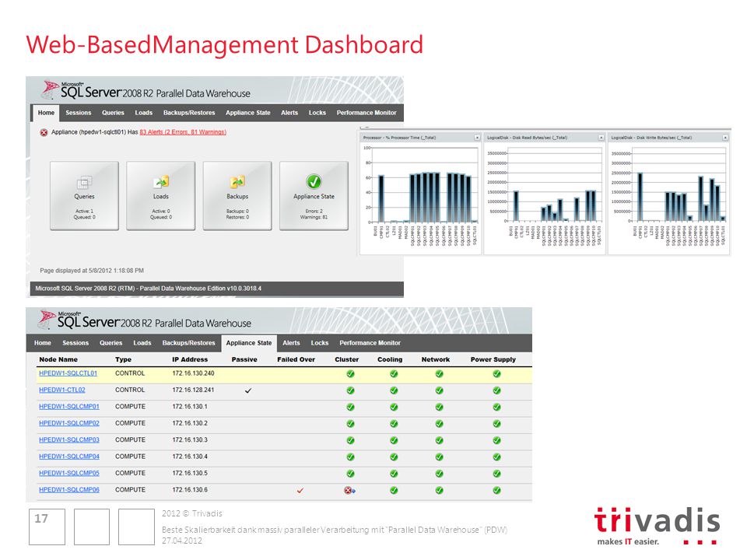Click Power Supply status icon for HPEDW1-SQLCTL01

pyautogui.click(x=497, y=374)
